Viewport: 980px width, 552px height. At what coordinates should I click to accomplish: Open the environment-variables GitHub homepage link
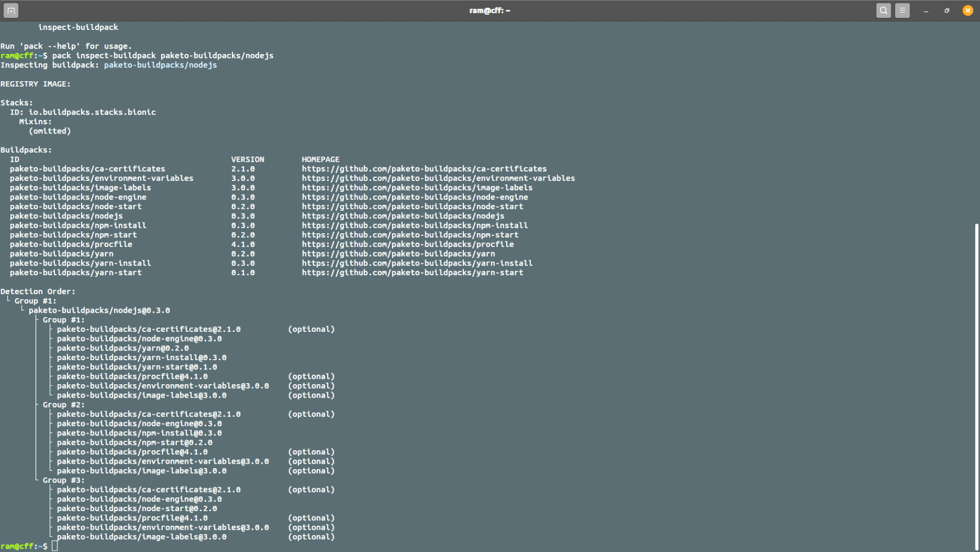(438, 178)
